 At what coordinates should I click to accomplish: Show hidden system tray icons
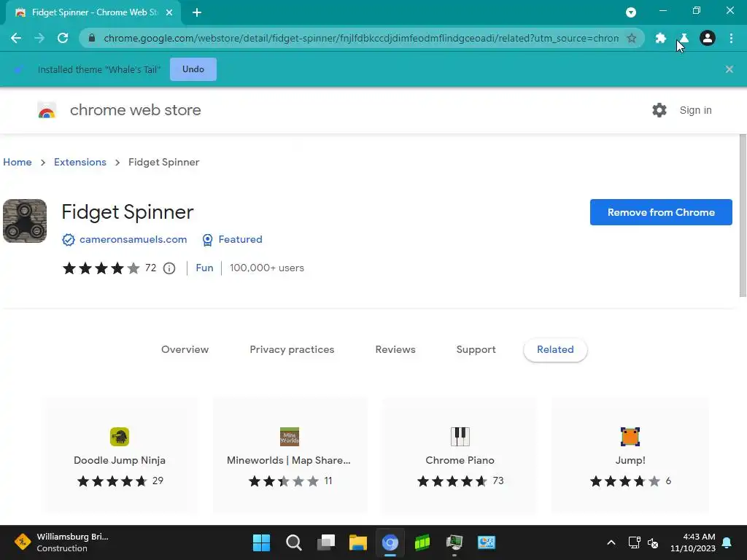tap(611, 542)
